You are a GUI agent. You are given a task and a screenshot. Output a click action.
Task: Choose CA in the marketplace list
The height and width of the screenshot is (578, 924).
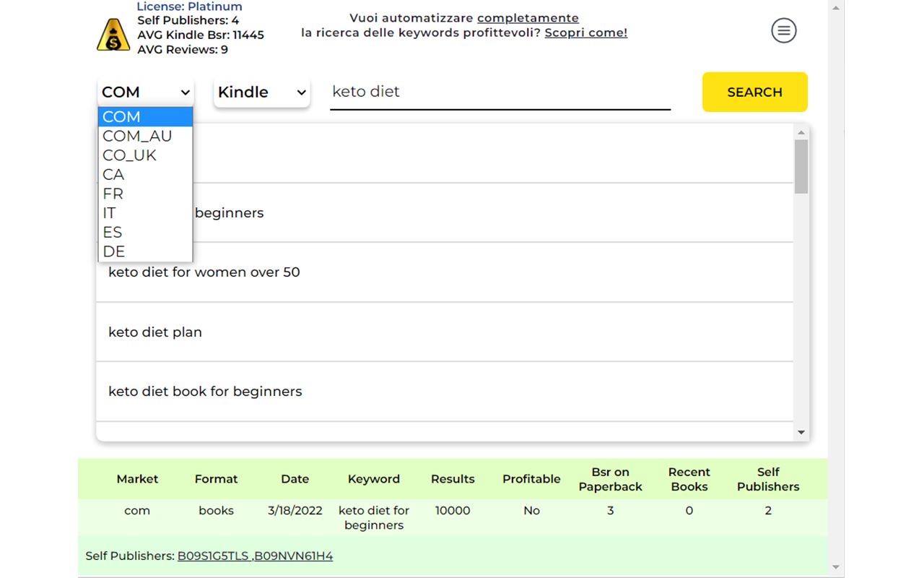(x=114, y=175)
